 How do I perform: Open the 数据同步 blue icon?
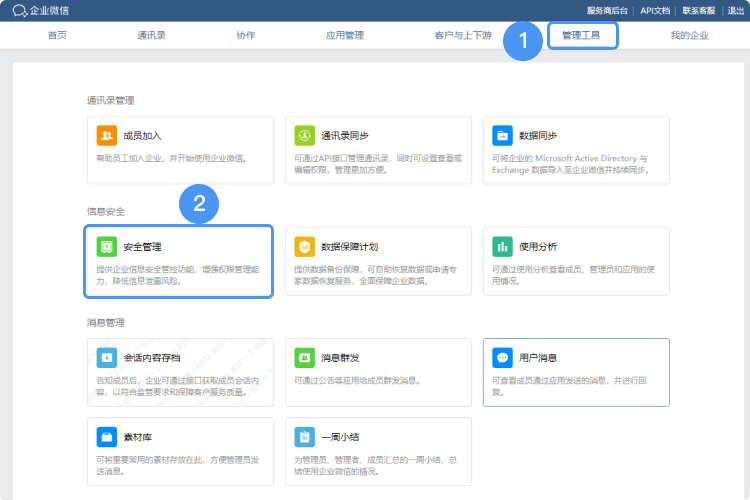(502, 135)
